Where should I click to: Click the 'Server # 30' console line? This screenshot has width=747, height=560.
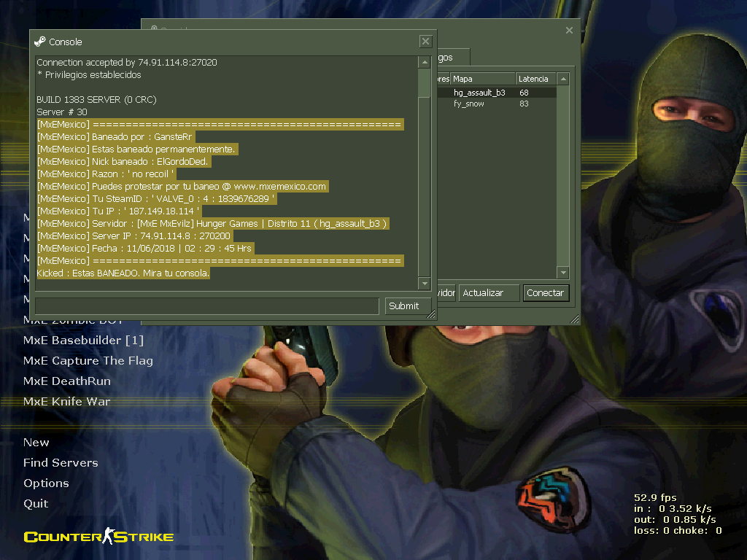tap(62, 112)
